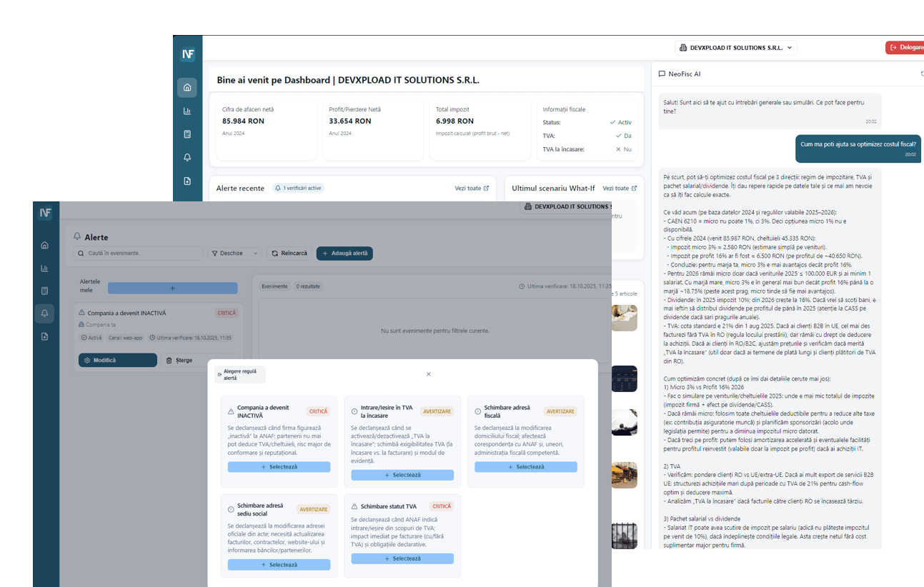Click the Caută în evenimente search field
Image resolution: width=924 pixels, height=587 pixels.
pos(139,254)
